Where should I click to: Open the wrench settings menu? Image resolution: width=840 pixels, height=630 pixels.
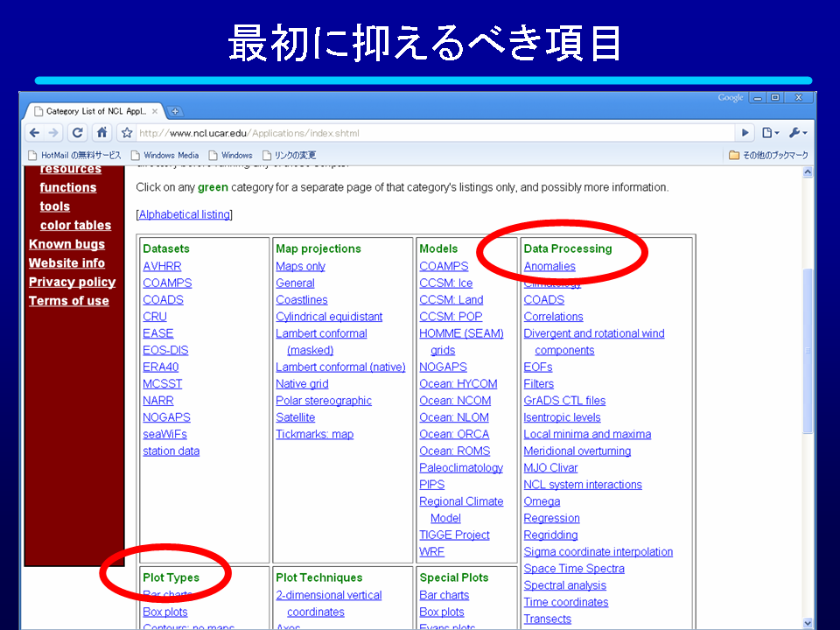pyautogui.click(x=798, y=133)
